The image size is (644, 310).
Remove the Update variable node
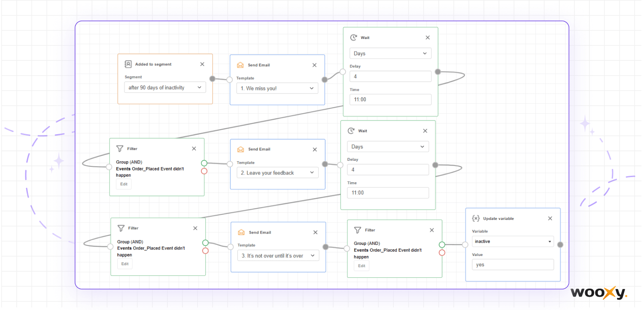point(550,218)
